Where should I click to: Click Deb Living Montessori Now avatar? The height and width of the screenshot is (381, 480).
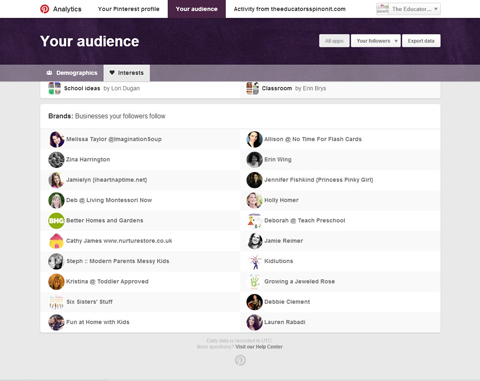[56, 200]
